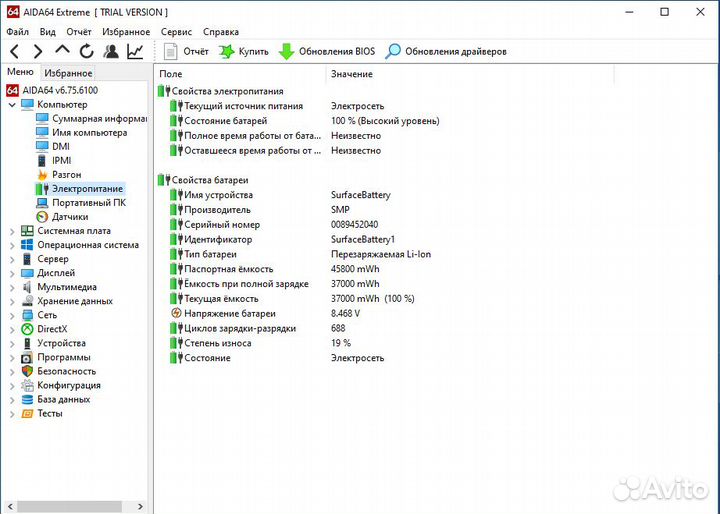The height and width of the screenshot is (514, 720).
Task: Select Электропитание tree item
Action: pyautogui.click(x=79, y=188)
